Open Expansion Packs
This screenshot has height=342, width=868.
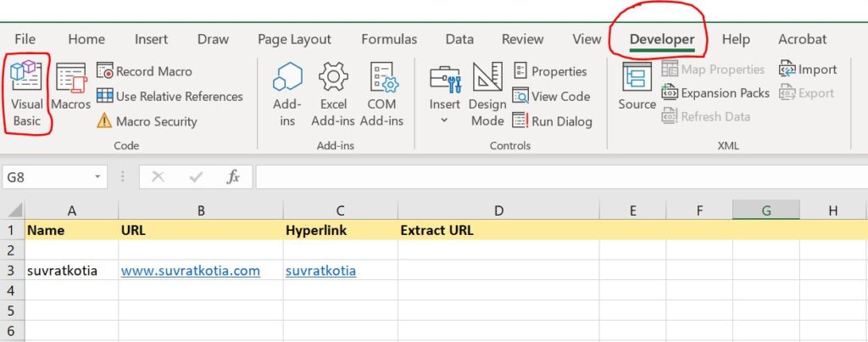715,93
